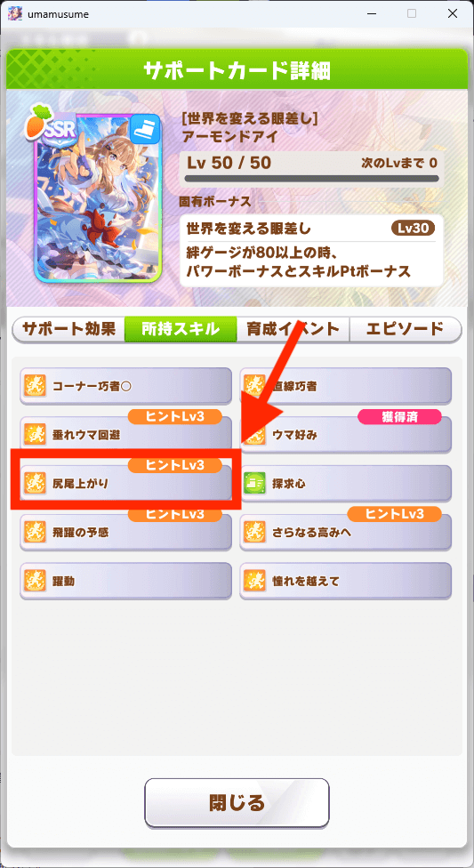Open the ウマ好み skill marked 獲得済

(x=346, y=435)
